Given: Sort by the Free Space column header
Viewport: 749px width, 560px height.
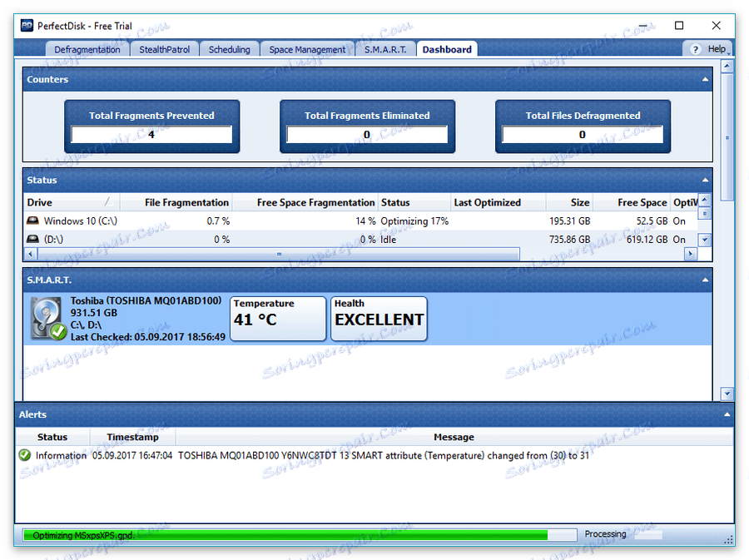Looking at the screenshot, I should (632, 202).
